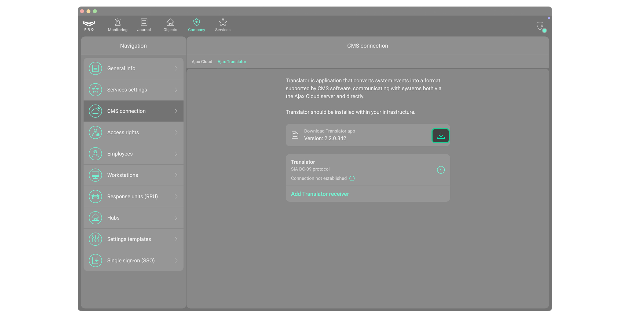
Task: Expand Workstations chevron
Action: pos(176,175)
